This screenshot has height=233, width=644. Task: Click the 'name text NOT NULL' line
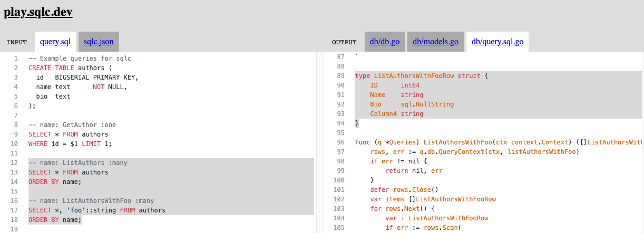pos(81,87)
